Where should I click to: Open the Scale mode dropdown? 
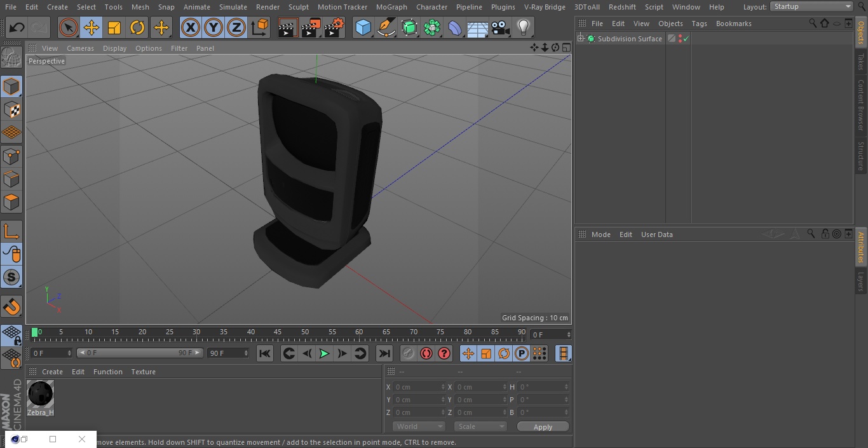[x=480, y=426]
